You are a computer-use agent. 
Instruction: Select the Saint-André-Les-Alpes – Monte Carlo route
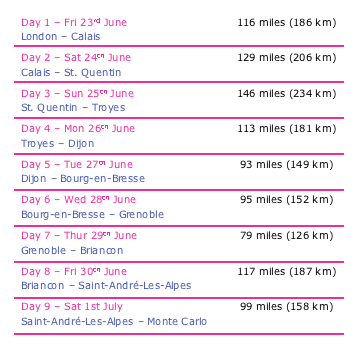click(x=114, y=322)
